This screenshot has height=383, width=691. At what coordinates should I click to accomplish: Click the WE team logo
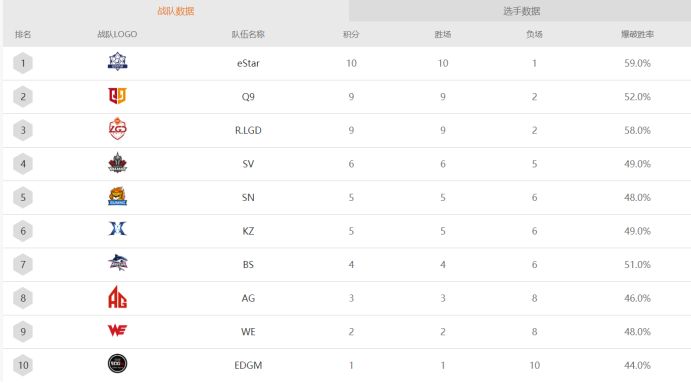(118, 330)
